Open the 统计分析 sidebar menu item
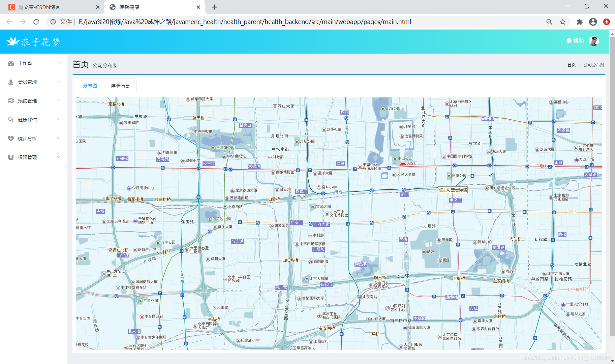 click(34, 139)
